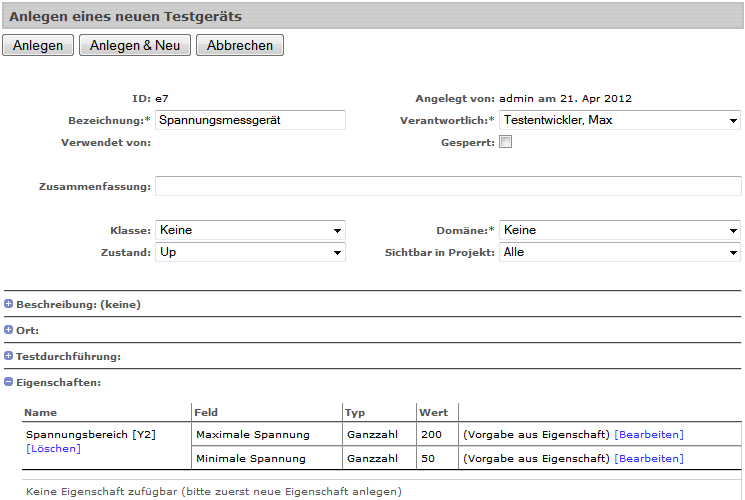The width and height of the screenshot is (745, 500).
Task: Open the Sichtbar in Projekt dropdown
Action: 619,252
